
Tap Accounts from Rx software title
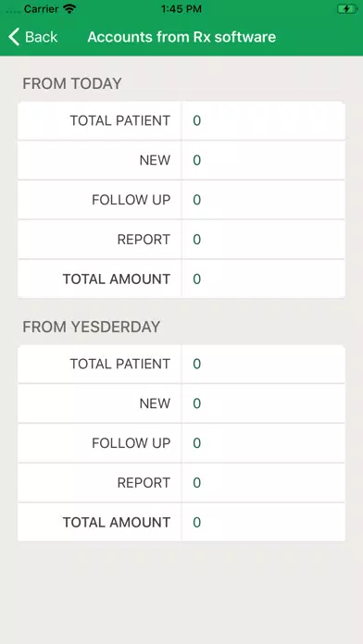pos(181,37)
